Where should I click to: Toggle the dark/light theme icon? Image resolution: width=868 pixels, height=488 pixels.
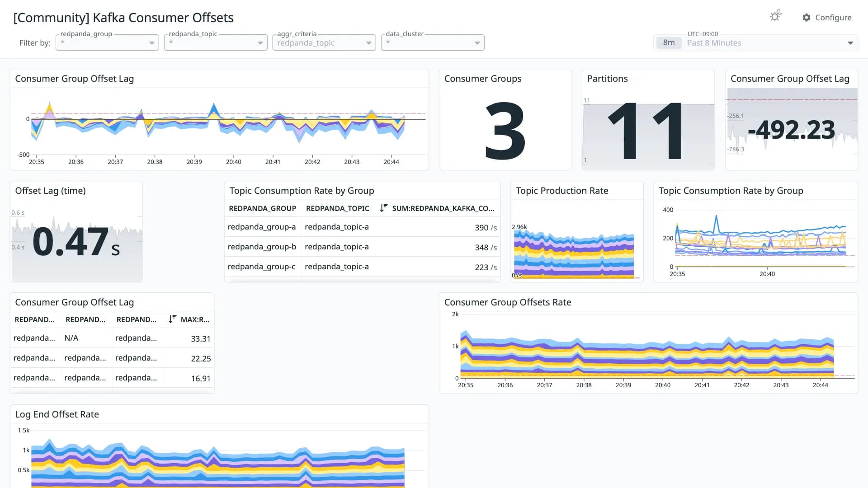click(775, 16)
